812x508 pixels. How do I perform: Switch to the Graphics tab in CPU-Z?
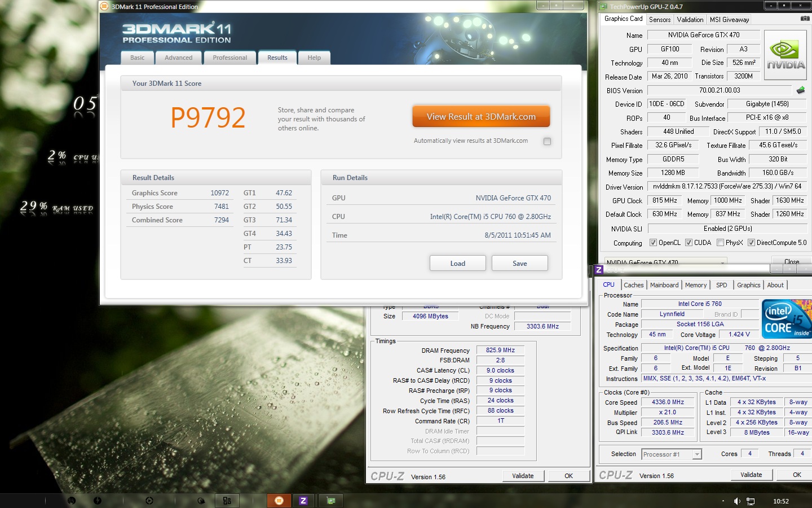[x=749, y=285]
